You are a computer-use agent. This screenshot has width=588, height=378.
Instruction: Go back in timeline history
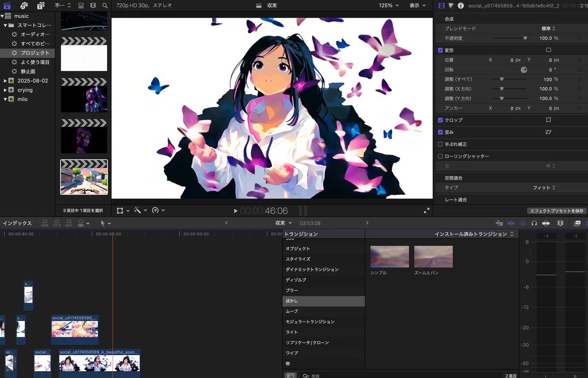[226, 223]
